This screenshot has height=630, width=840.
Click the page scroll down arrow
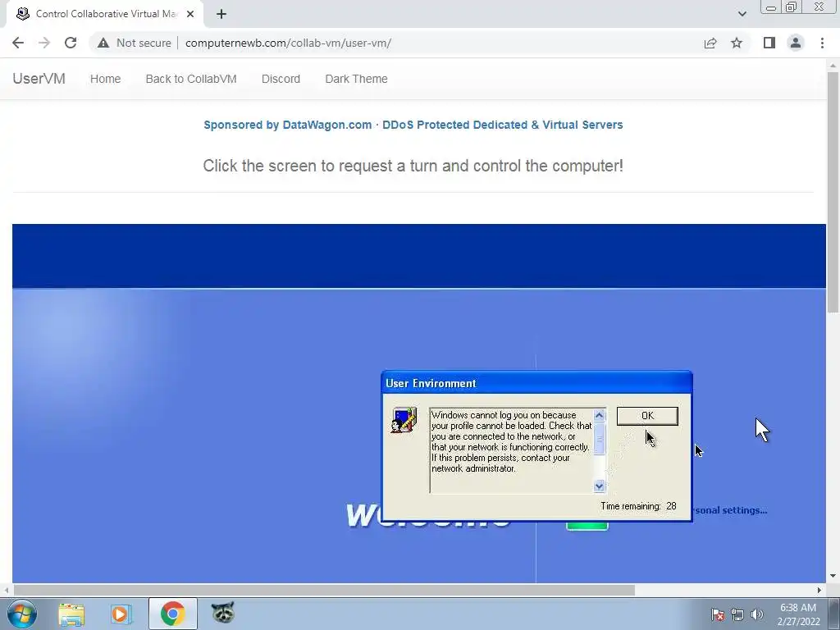pyautogui.click(x=833, y=576)
